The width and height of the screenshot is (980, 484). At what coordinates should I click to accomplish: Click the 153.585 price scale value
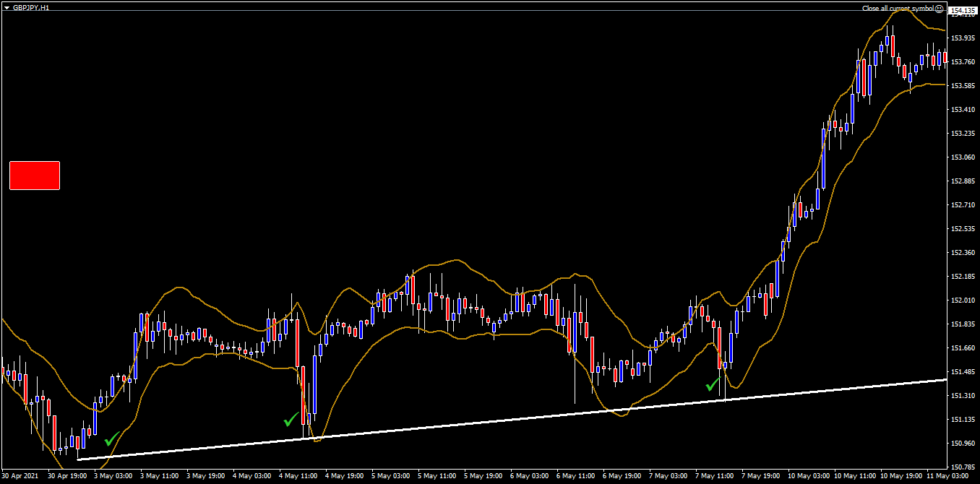coord(963,85)
